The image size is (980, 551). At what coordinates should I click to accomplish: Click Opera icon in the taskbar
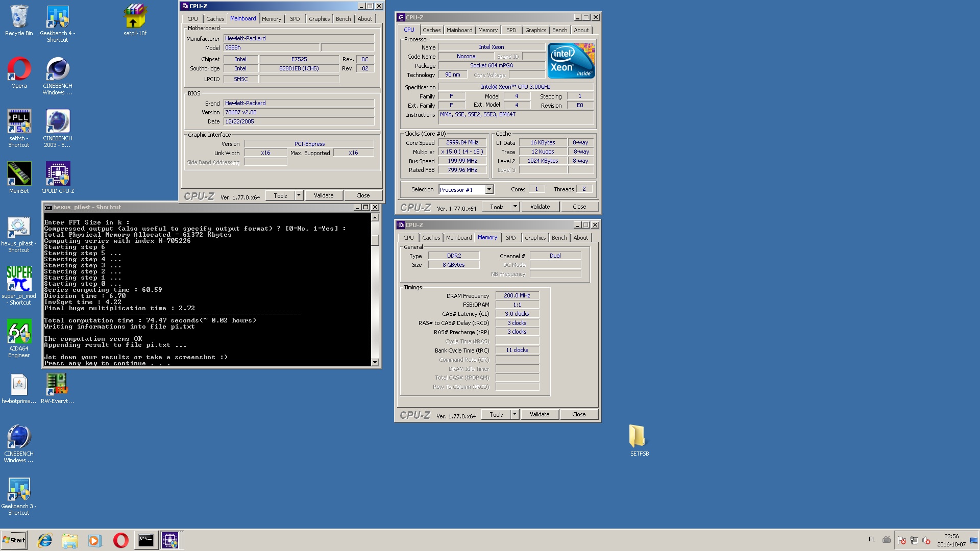[120, 540]
